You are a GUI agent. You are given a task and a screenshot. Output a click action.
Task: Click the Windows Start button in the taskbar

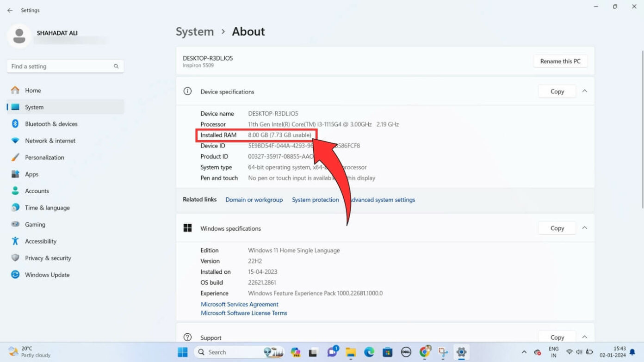pos(183,352)
